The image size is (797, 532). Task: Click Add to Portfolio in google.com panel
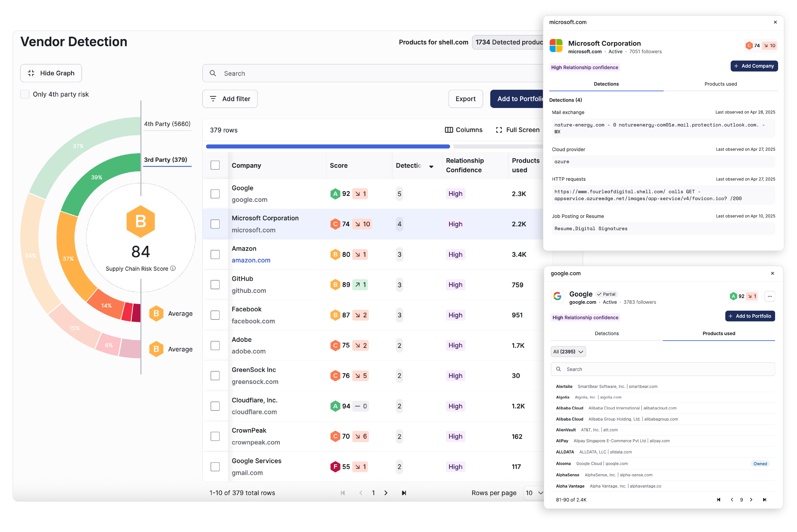750,316
